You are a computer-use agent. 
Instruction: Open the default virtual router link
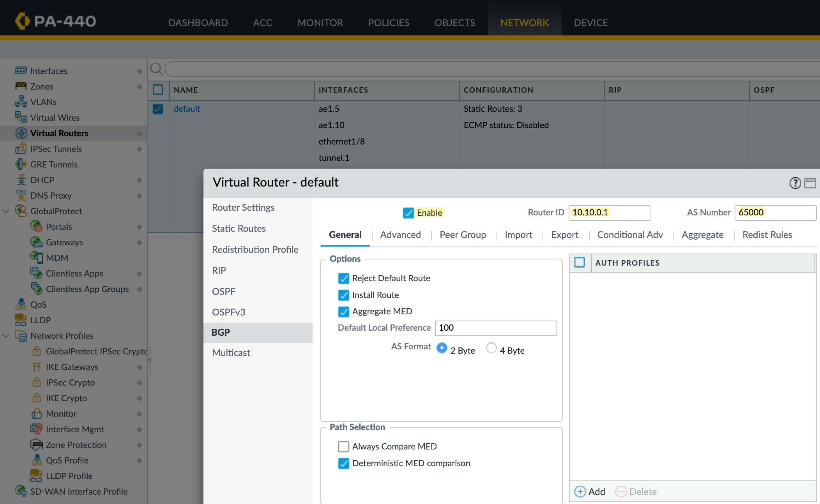187,109
